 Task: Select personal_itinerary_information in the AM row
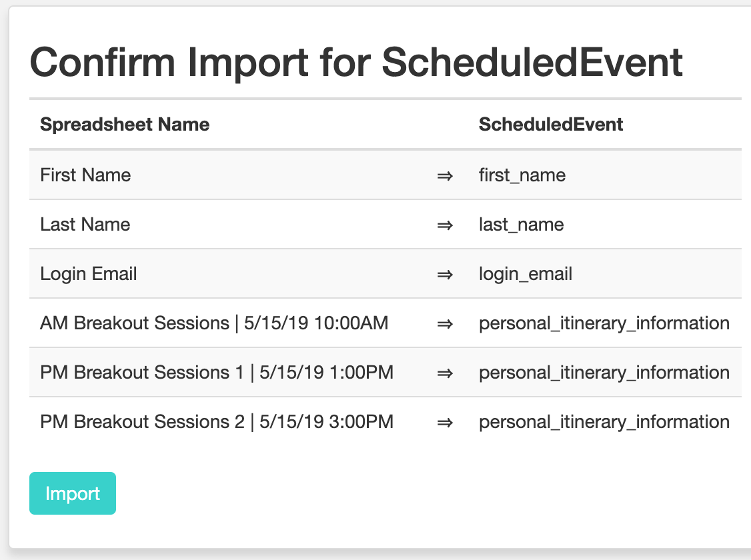[604, 323]
